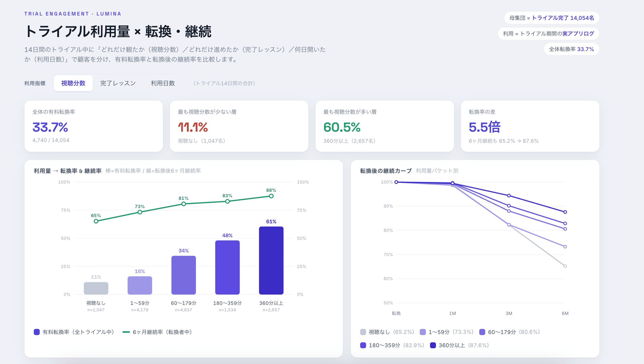The image size is (644, 364).
Task: Toggle 6ヶ月継続率 green line legend
Action: tap(126, 332)
